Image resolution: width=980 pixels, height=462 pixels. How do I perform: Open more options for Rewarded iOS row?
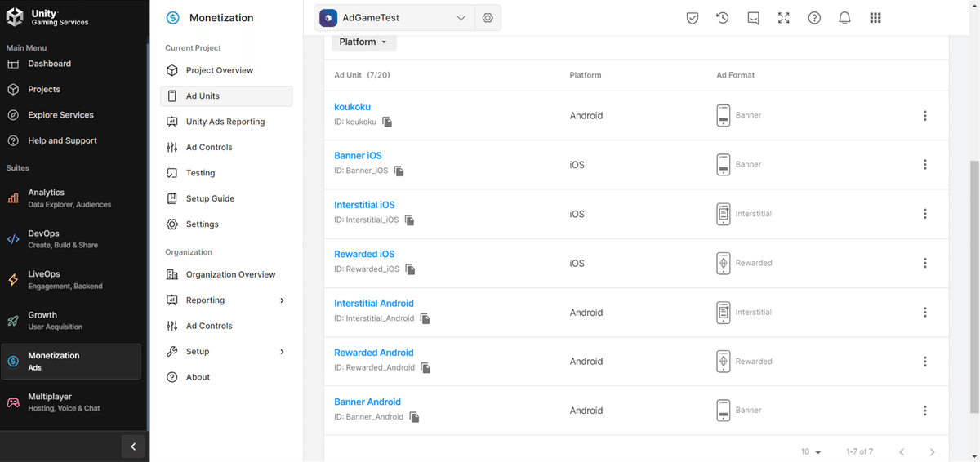tap(924, 263)
